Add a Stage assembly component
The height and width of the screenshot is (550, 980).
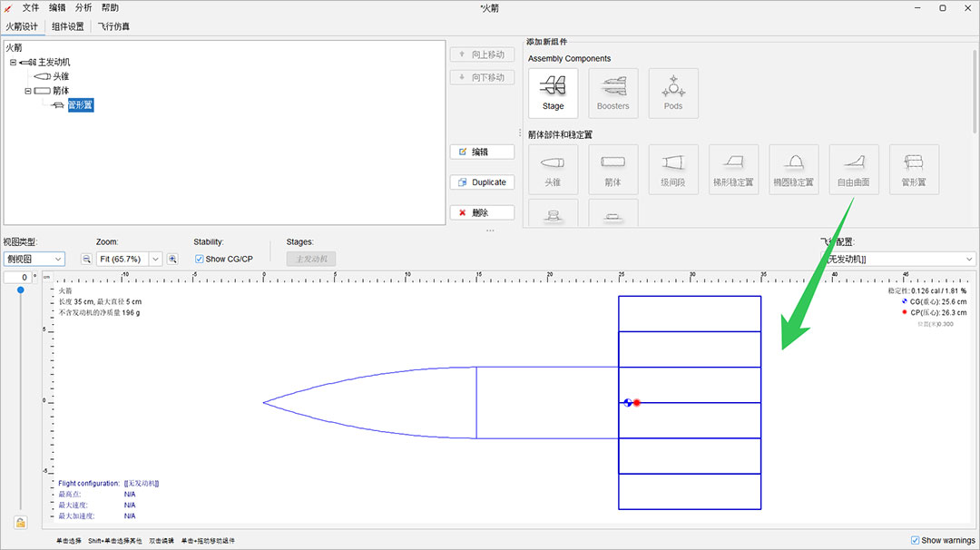554,93
